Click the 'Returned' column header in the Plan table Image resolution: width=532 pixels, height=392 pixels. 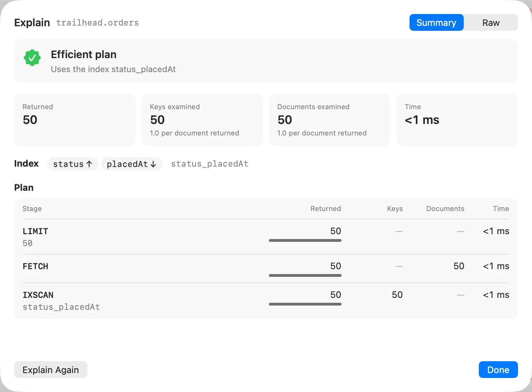coord(326,209)
